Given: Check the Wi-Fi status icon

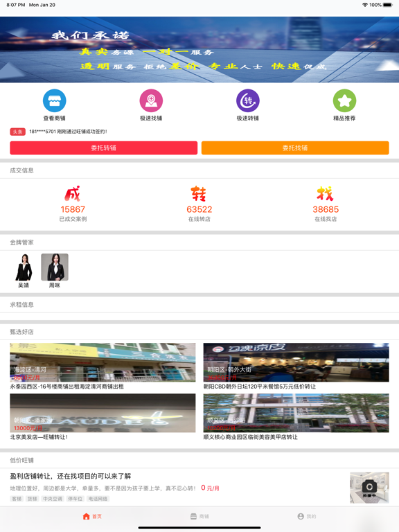Looking at the screenshot, I should click(365, 5).
